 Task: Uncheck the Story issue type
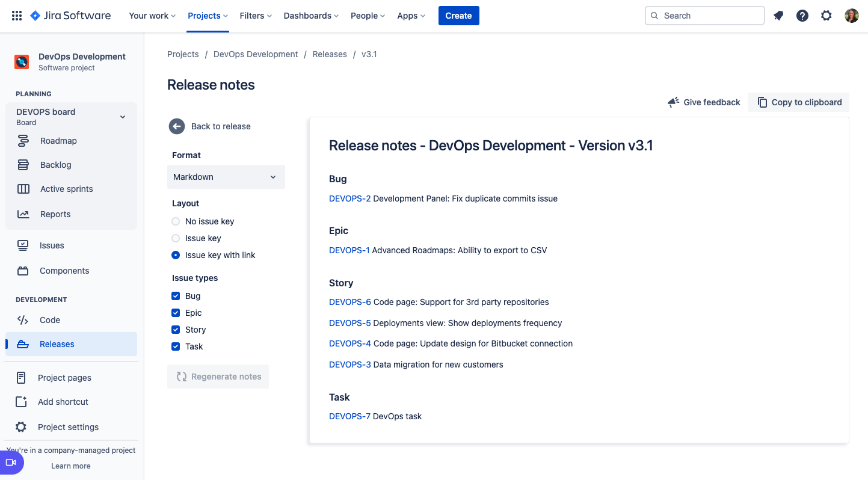point(176,330)
